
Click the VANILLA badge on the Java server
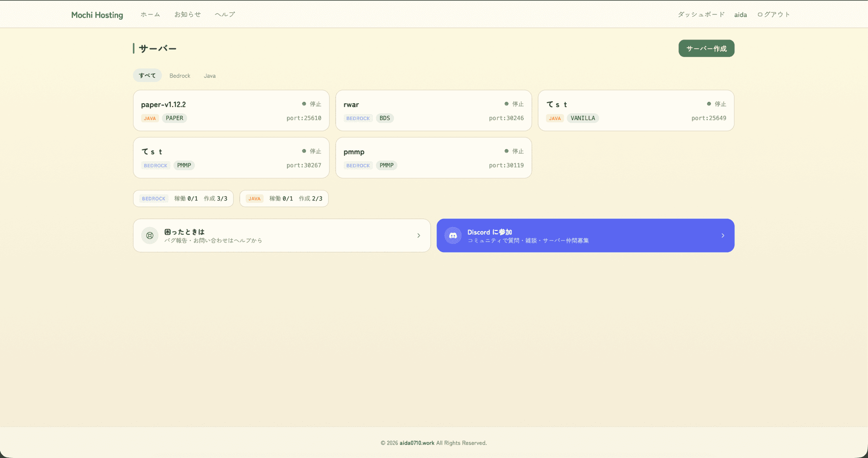tap(583, 118)
